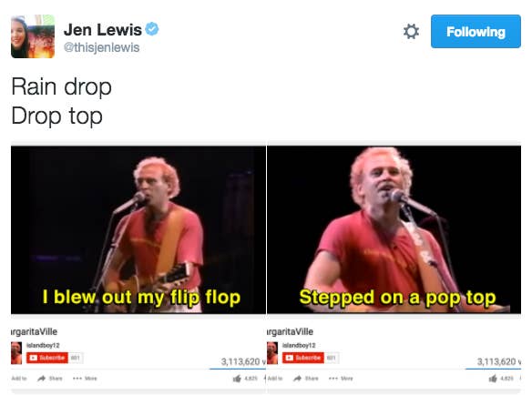The width and height of the screenshot is (532, 395).
Task: Click the islandboy12 channel avatar under the left image
Action: tap(16, 353)
